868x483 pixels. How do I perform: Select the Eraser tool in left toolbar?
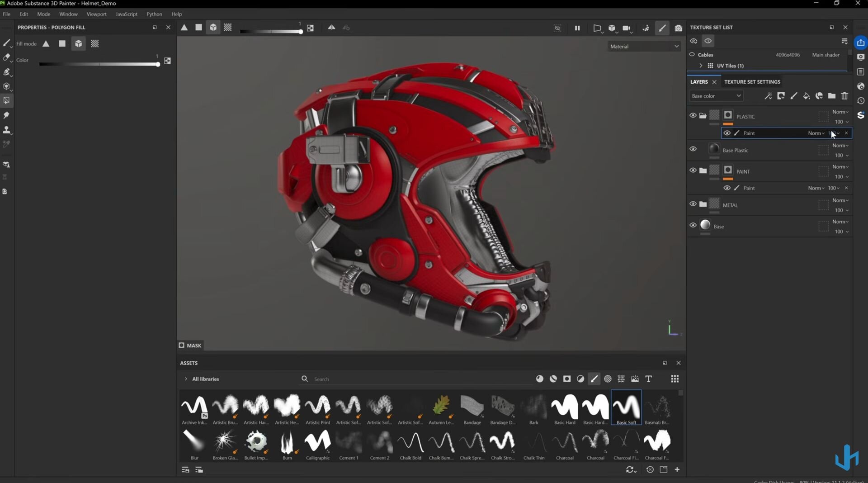point(6,57)
